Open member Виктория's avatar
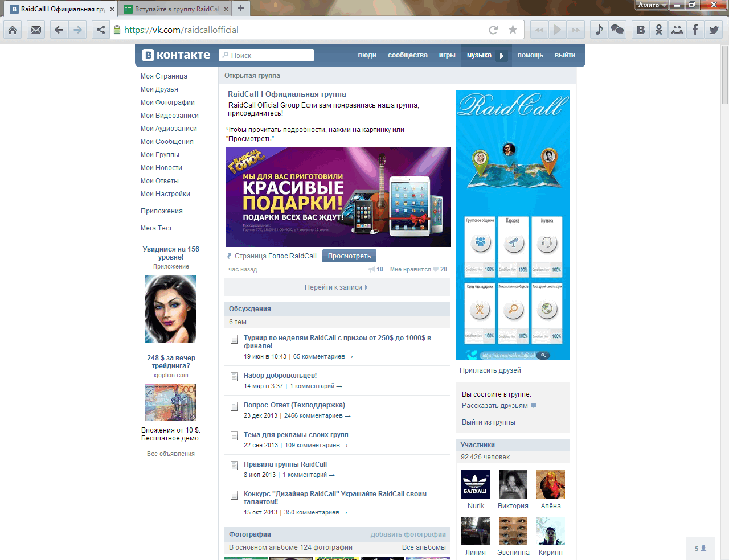This screenshot has height=560, width=729. coord(513,484)
